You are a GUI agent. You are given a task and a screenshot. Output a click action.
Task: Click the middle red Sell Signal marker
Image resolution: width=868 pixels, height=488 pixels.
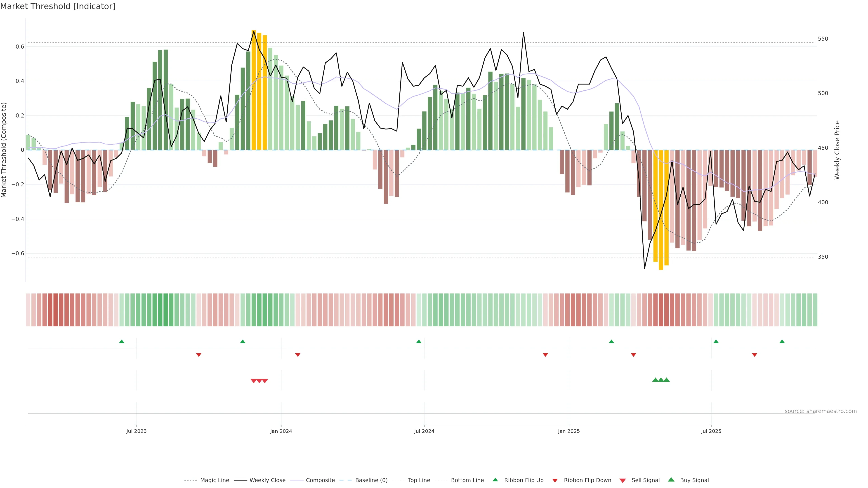tap(259, 381)
